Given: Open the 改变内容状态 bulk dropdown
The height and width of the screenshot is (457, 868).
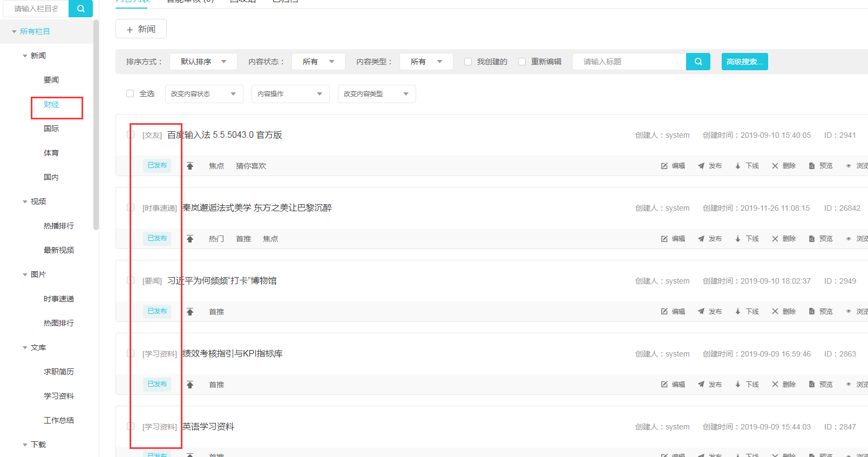Looking at the screenshot, I should [204, 94].
